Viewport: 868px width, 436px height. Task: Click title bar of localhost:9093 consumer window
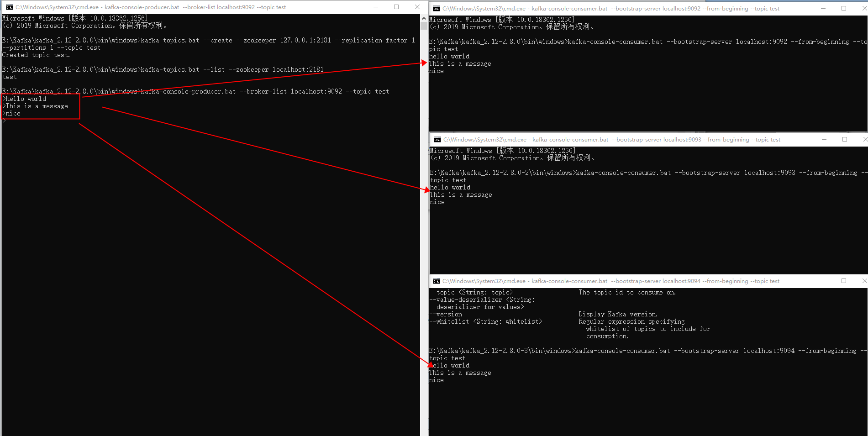point(612,139)
